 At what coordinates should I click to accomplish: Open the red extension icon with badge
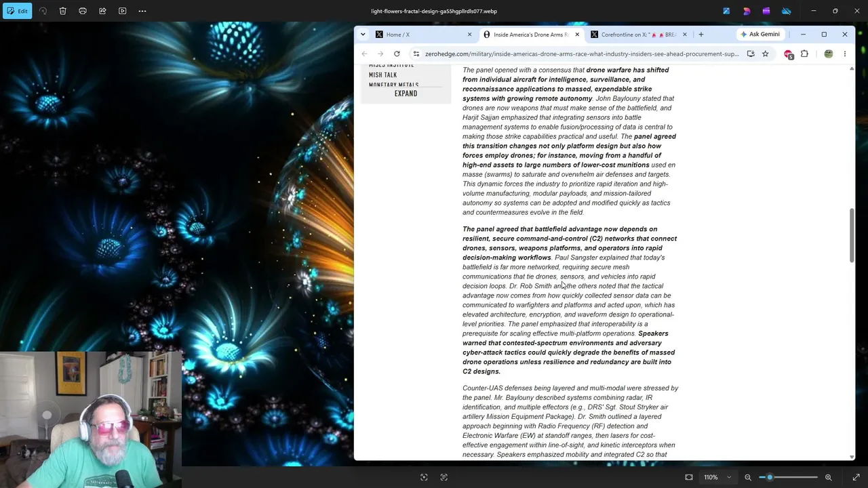tap(789, 54)
